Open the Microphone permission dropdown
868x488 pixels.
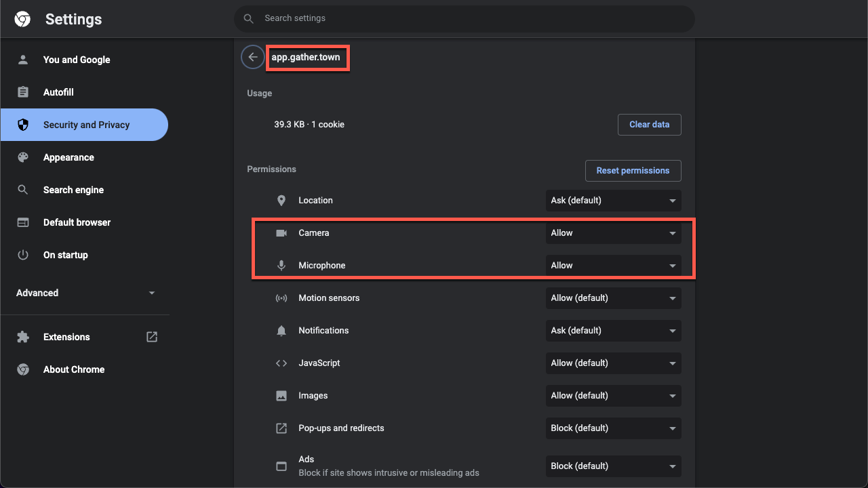[613, 266]
